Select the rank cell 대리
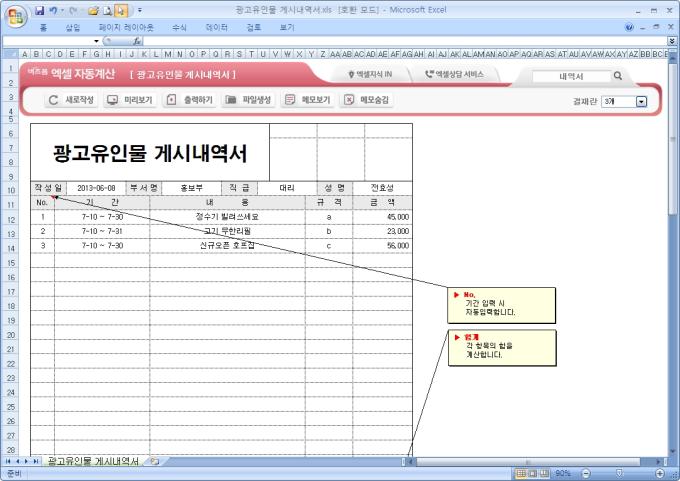Screen dimensions: 680x481 287,188
